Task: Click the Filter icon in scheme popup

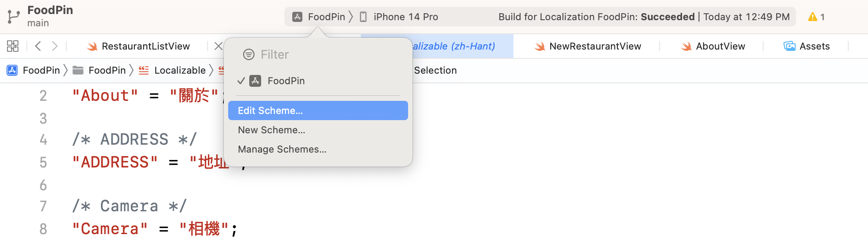Action: click(249, 54)
